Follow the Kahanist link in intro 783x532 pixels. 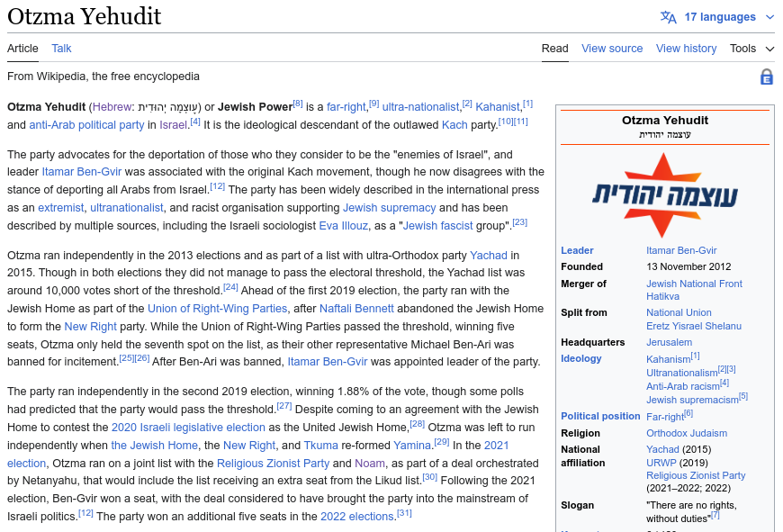pyautogui.click(x=498, y=106)
